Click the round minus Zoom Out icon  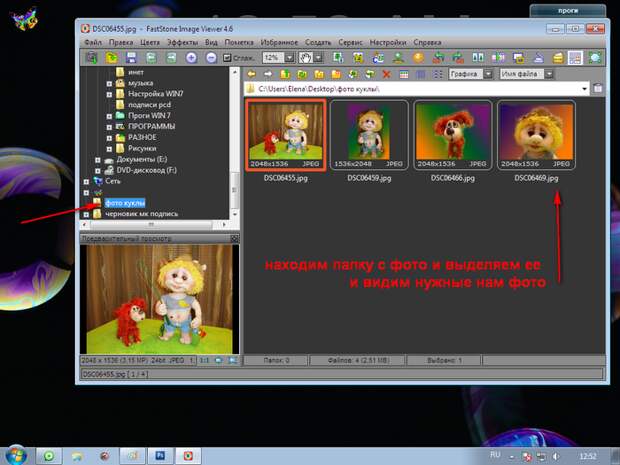pos(212,58)
